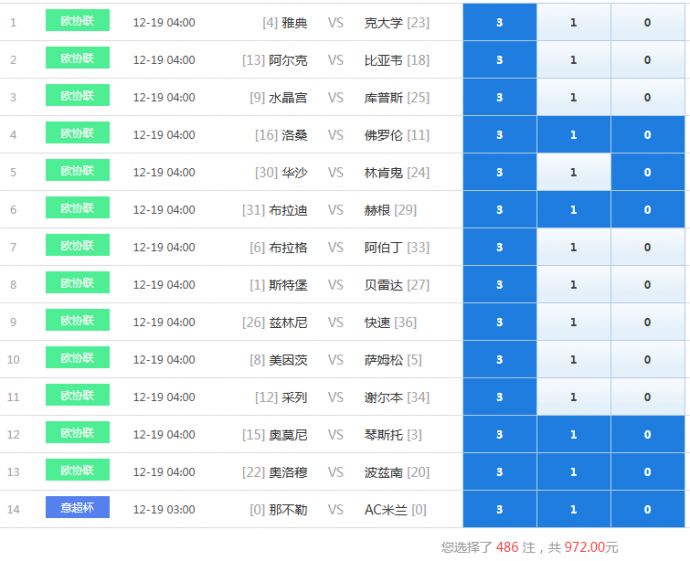Open the 佛罗伦 team name link
The width and height of the screenshot is (690, 561).
click(384, 135)
